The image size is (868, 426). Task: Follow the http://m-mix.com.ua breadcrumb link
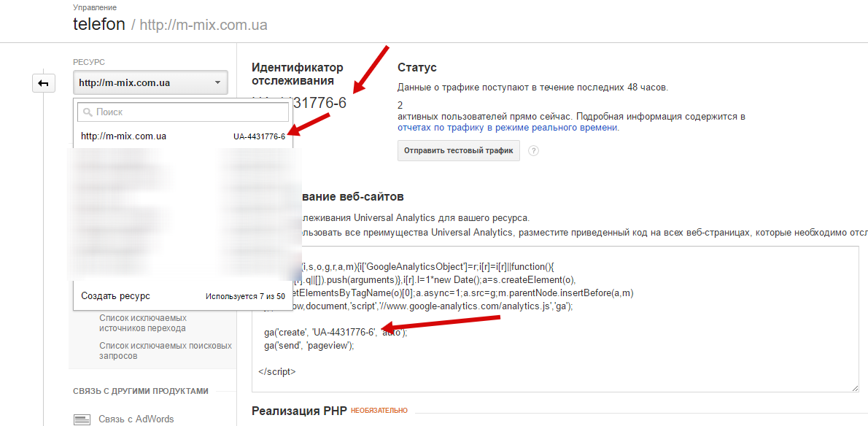[205, 24]
